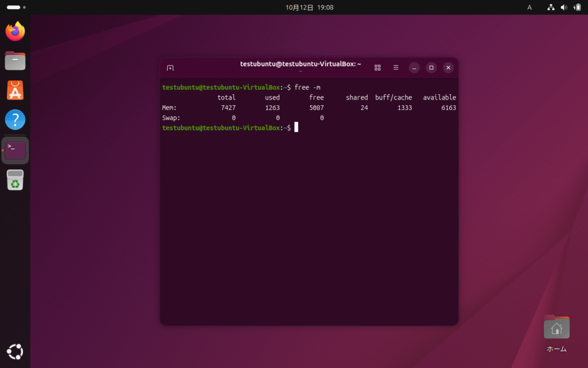Maximize the terminal window

(431, 68)
